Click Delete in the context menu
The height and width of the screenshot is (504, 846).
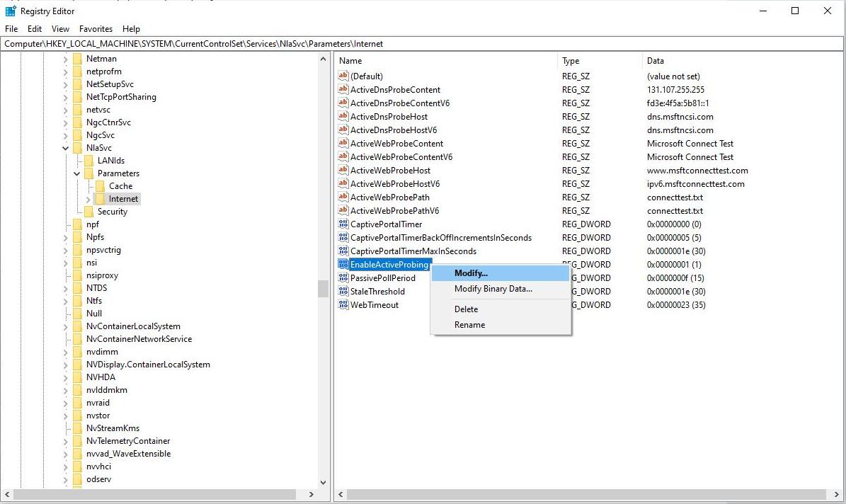(466, 309)
